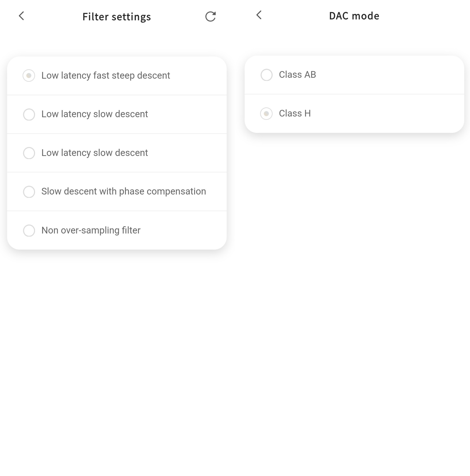The width and height of the screenshot is (470, 476).
Task: Choose the Non over-sampling filter radio button
Action: 29,231
